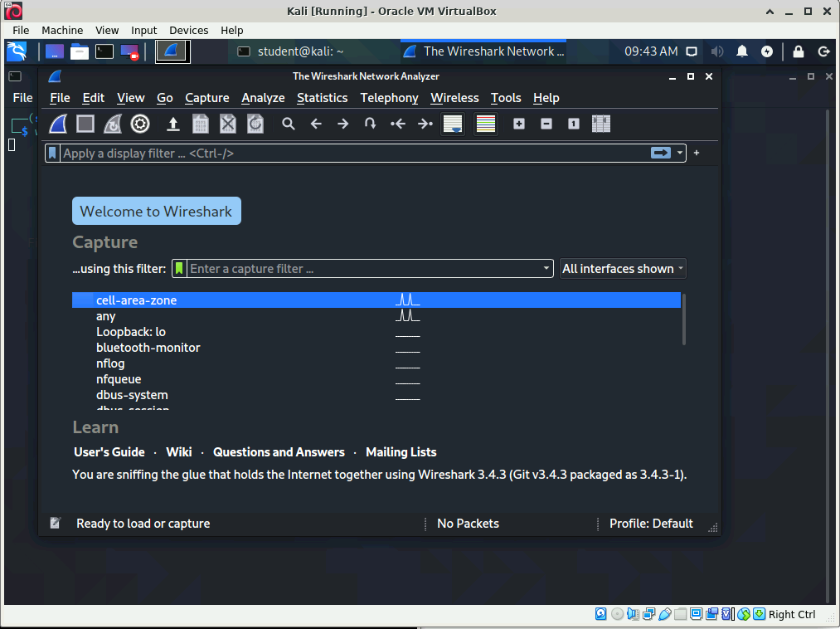
Task: Open Wireshark's Capture menu
Action: tap(206, 98)
